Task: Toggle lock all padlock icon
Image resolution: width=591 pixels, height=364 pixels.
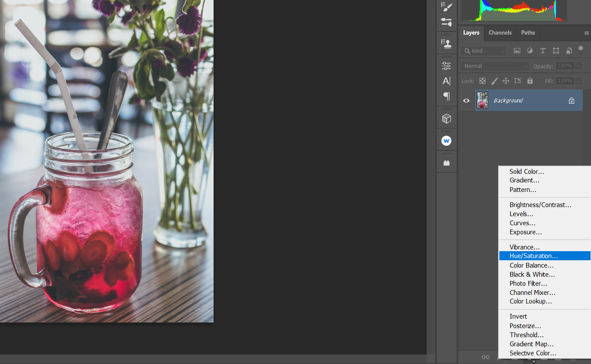Action: [530, 81]
